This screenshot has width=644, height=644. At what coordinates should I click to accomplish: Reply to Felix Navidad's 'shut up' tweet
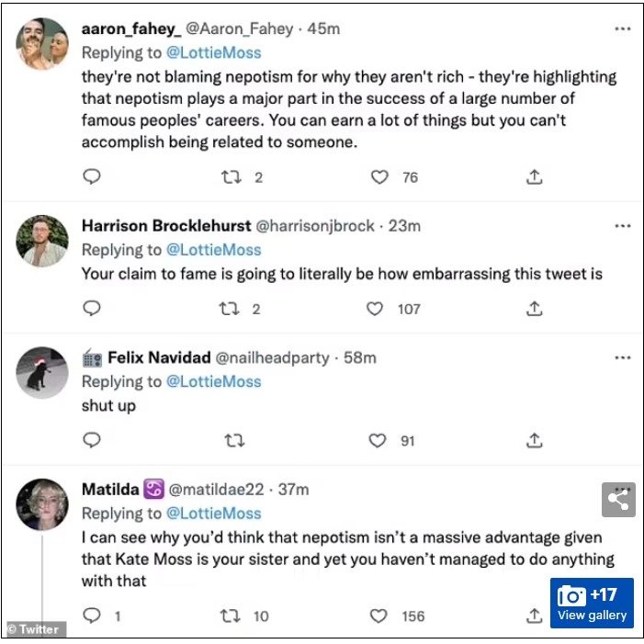click(91, 441)
